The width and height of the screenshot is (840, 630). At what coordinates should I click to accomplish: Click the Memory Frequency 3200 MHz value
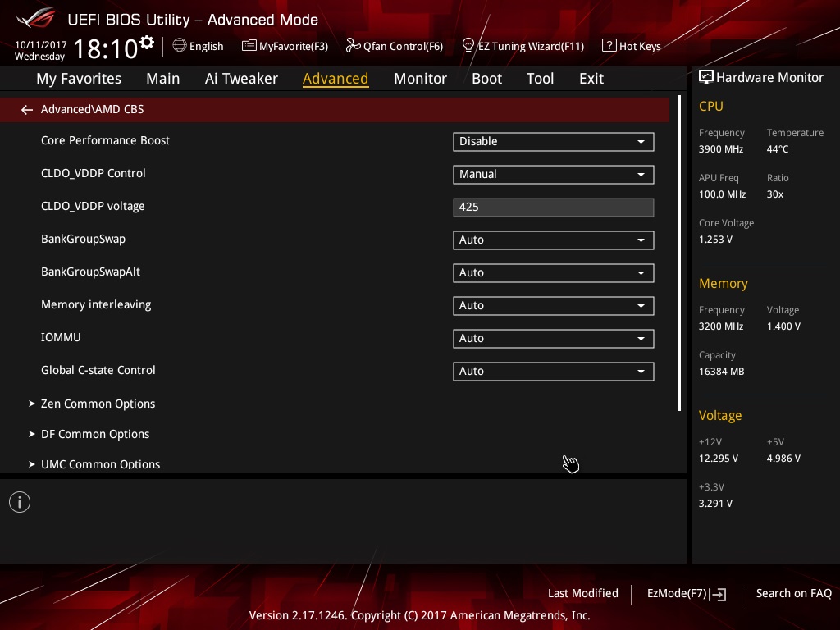coord(721,326)
